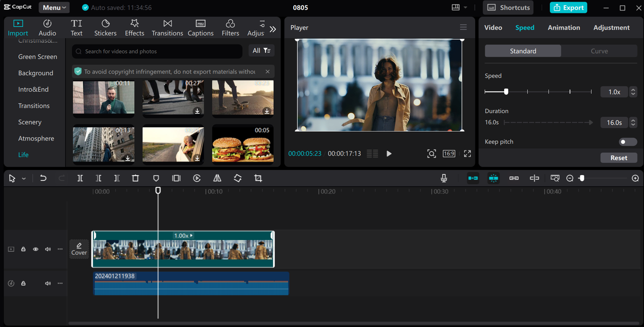This screenshot has height=327, width=644.
Task: Open the Transitions panel
Action: (168, 28)
